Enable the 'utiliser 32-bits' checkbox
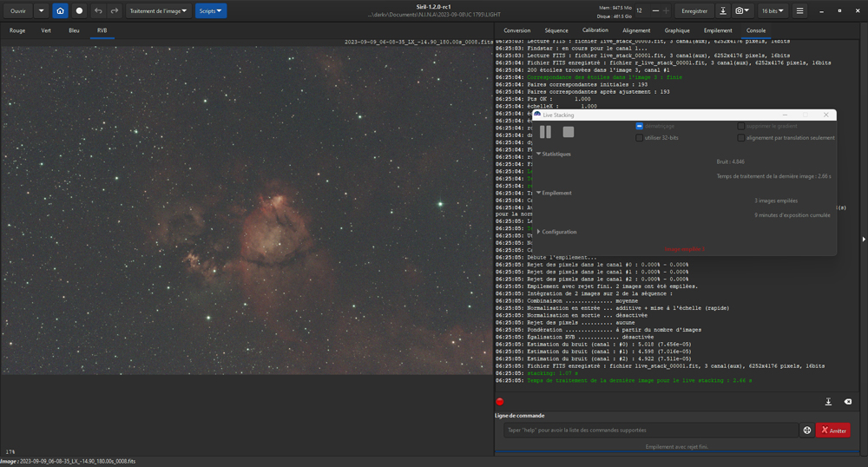Image resolution: width=868 pixels, height=467 pixels. (x=640, y=137)
